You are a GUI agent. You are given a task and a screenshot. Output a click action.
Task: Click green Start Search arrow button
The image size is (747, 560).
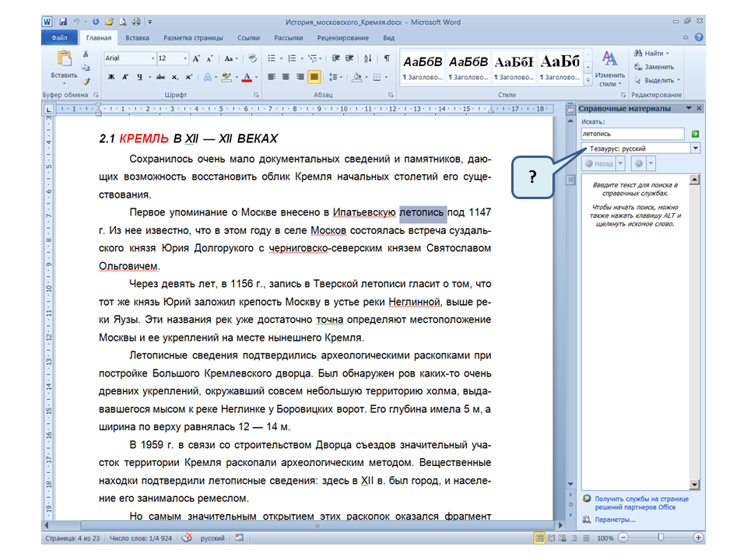[695, 134]
